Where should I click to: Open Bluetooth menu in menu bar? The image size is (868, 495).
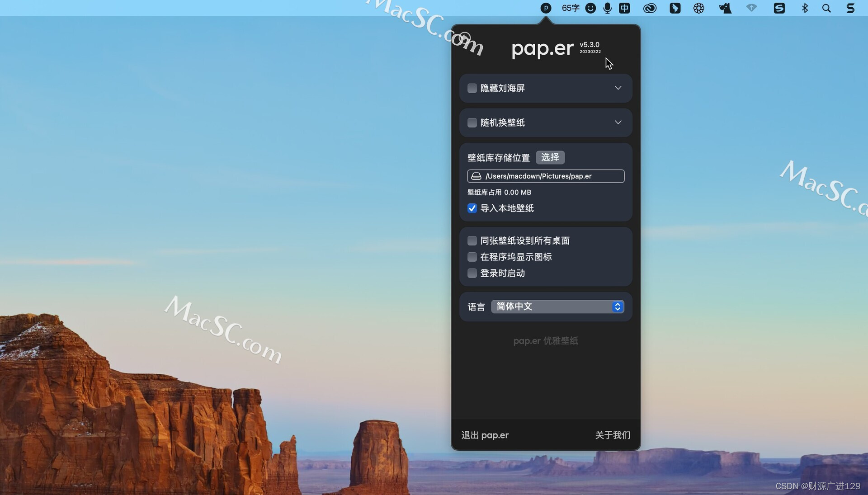[x=805, y=8]
